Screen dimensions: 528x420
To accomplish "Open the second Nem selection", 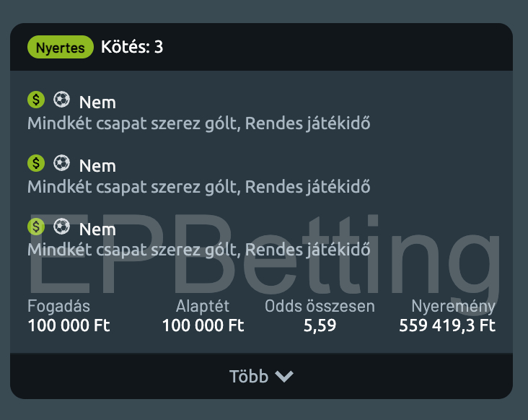I will pyautogui.click(x=97, y=166).
